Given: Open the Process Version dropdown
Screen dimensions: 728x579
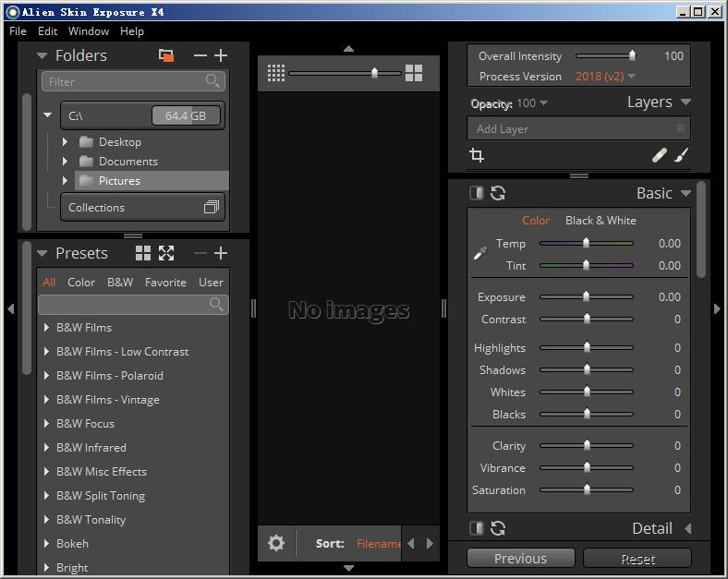Looking at the screenshot, I should point(631,76).
